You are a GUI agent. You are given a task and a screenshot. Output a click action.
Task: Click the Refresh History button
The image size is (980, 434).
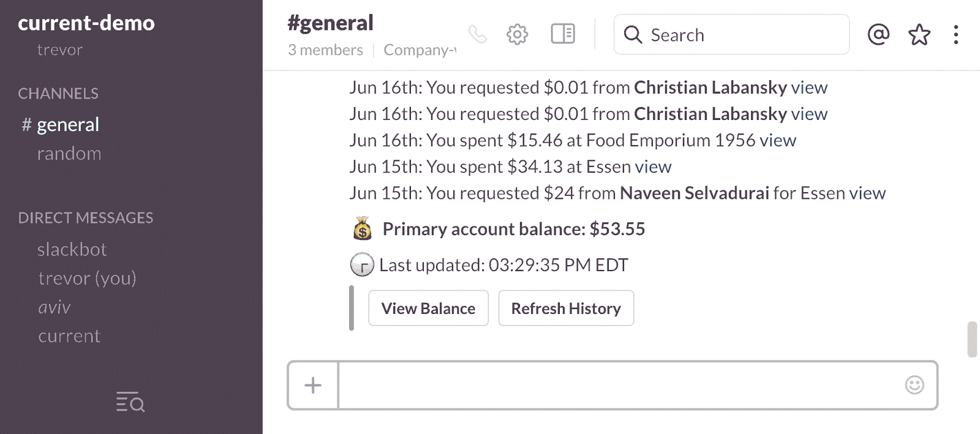pos(566,309)
